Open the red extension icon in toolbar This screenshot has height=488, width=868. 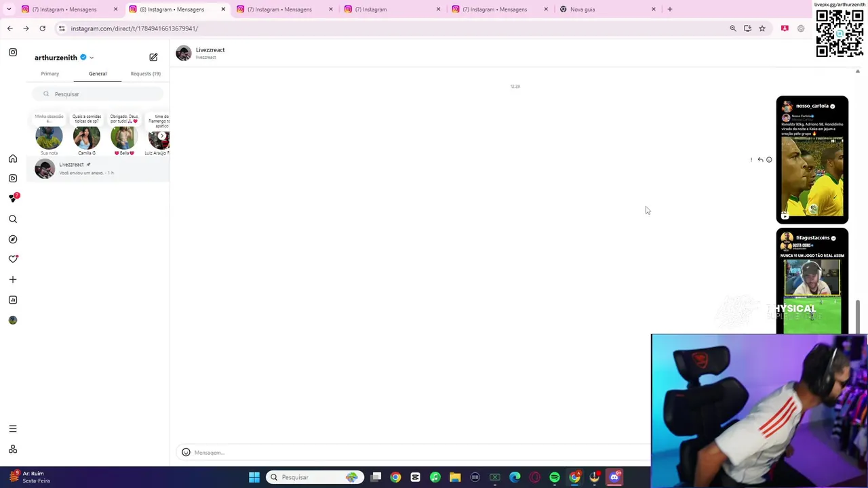click(785, 28)
